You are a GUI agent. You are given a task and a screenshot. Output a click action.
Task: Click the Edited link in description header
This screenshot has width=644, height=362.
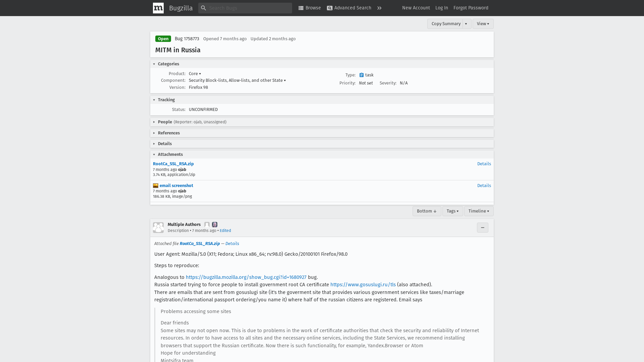pos(225,231)
